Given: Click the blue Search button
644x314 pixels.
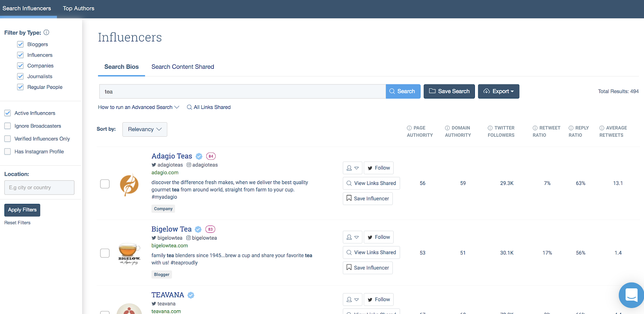Looking at the screenshot, I should click(x=403, y=91).
